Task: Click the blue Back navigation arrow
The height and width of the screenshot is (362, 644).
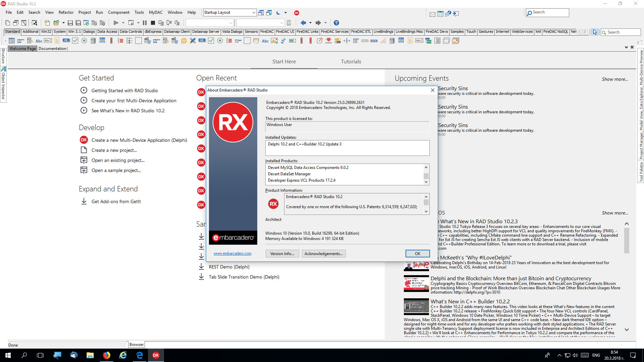Action: point(303,23)
